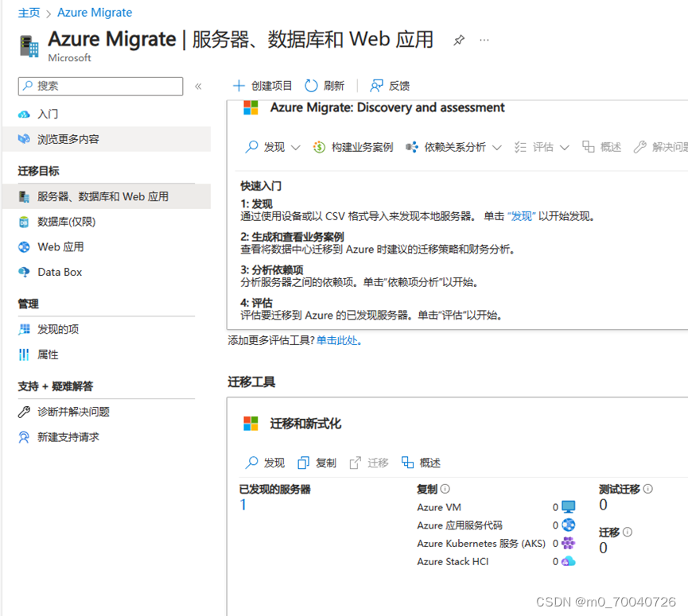688x616 pixels.
Task: Click the Azure Stack HCI cloud icon
Action: pyautogui.click(x=569, y=561)
